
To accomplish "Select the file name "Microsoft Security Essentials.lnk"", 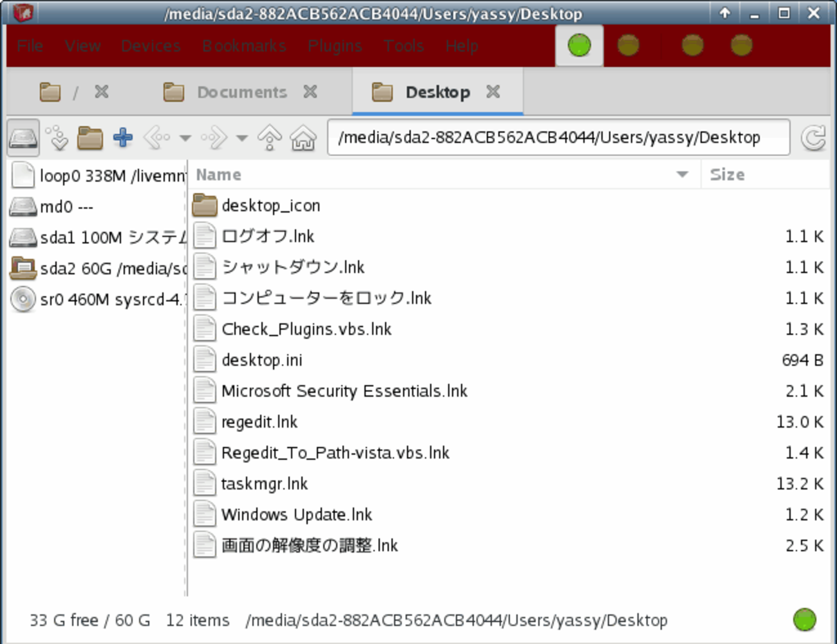I will (x=344, y=391).
